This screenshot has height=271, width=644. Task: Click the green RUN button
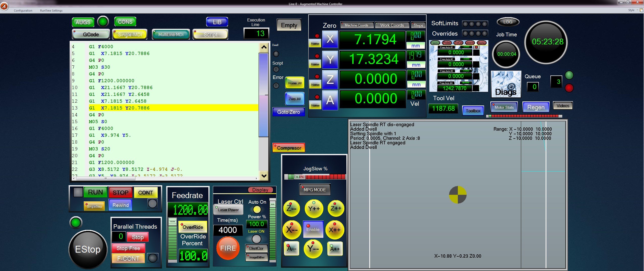click(x=95, y=192)
